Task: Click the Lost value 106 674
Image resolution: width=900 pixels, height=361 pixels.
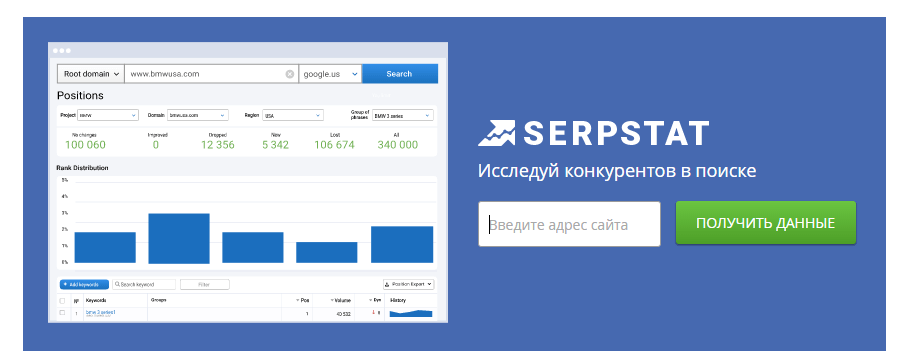Action: coord(334,145)
